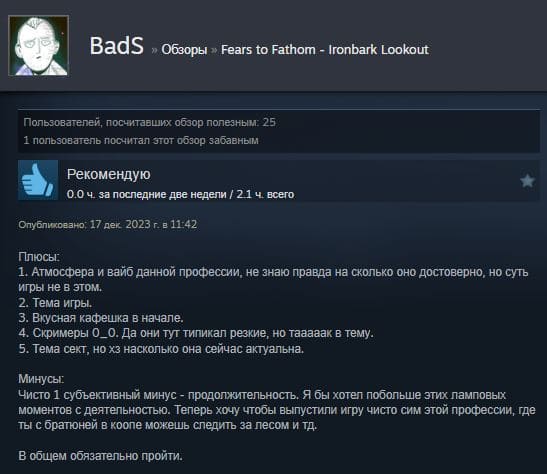The width and height of the screenshot is (547, 474).
Task: Click the first breadcrumb separator arrows after BadS
Action: (154, 51)
